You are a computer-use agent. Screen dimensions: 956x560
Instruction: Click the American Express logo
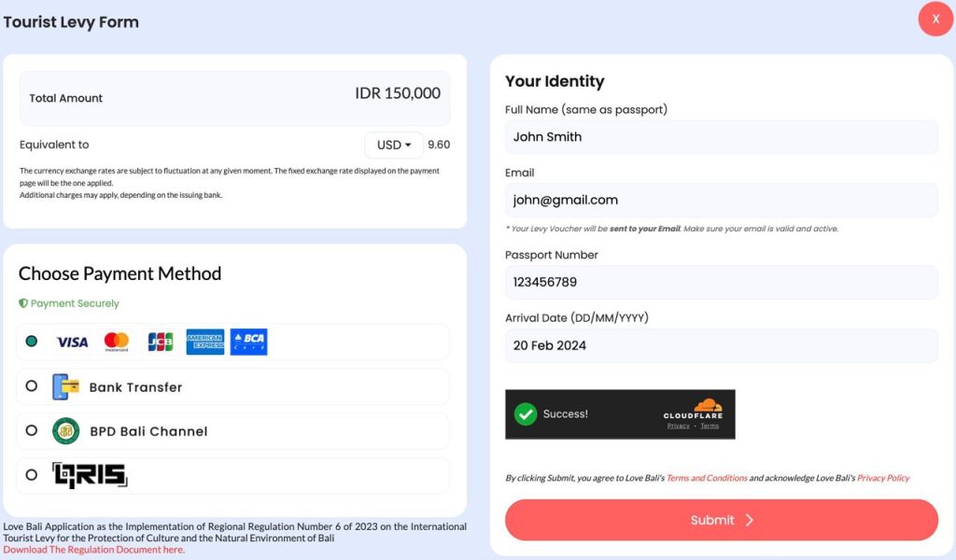(205, 343)
